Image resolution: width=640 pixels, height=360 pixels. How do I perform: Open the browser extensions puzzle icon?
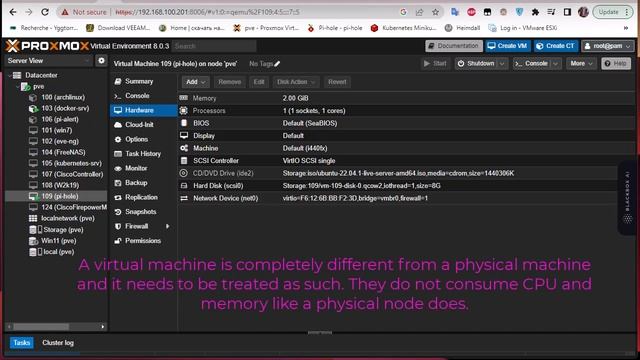click(x=535, y=12)
